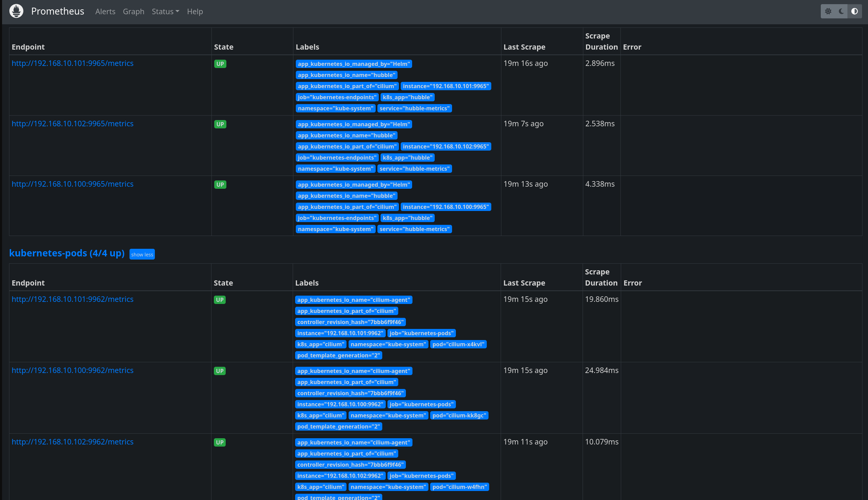
Task: Click label instance="192.168.10.101:9962"
Action: coord(340,333)
